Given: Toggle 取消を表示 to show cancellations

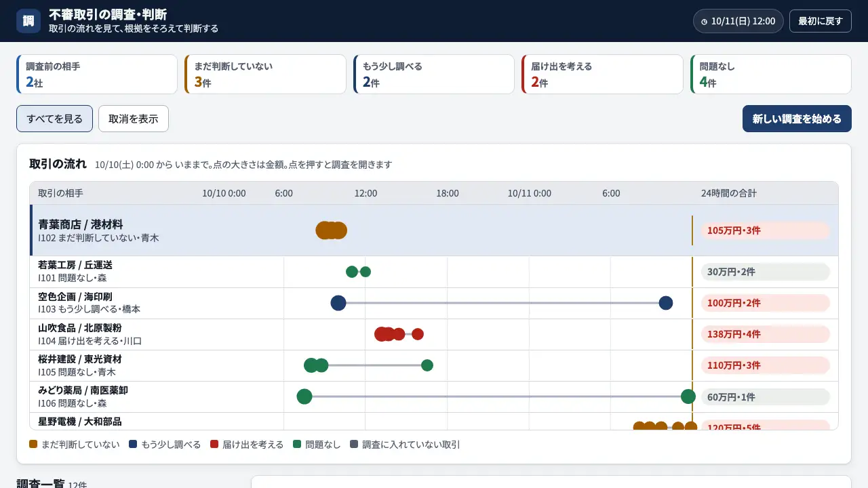Looking at the screenshot, I should [x=134, y=119].
